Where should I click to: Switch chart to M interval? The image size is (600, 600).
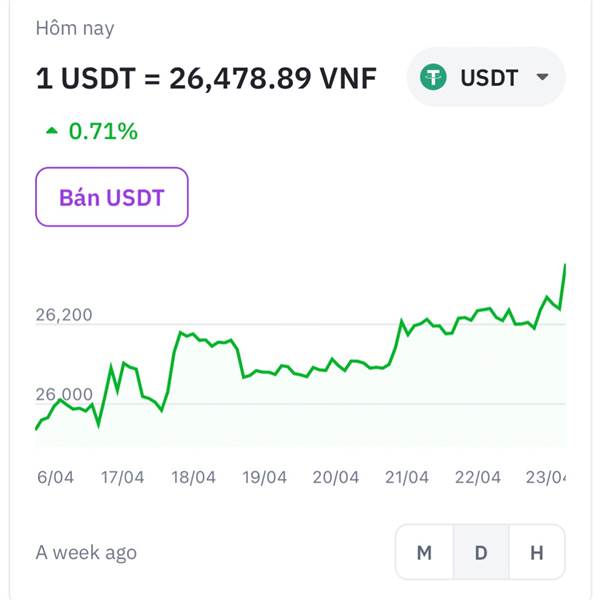424,552
